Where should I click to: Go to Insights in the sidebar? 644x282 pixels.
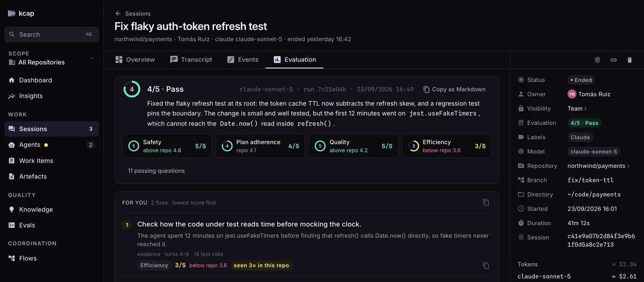pos(51,96)
